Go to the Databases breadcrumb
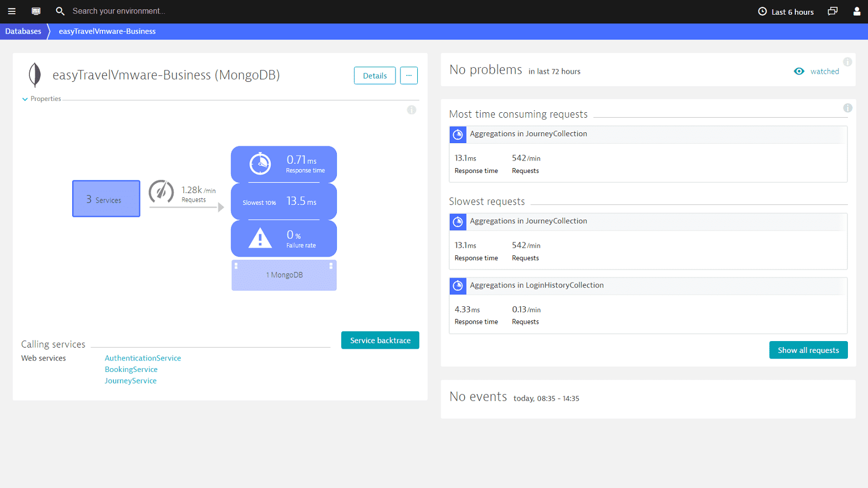Viewport: 868px width, 488px height. tap(23, 31)
